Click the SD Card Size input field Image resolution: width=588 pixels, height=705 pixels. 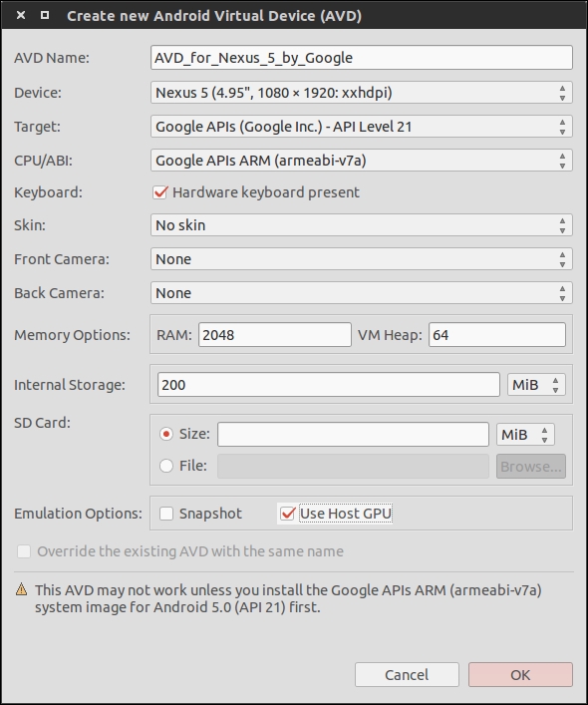click(x=353, y=435)
